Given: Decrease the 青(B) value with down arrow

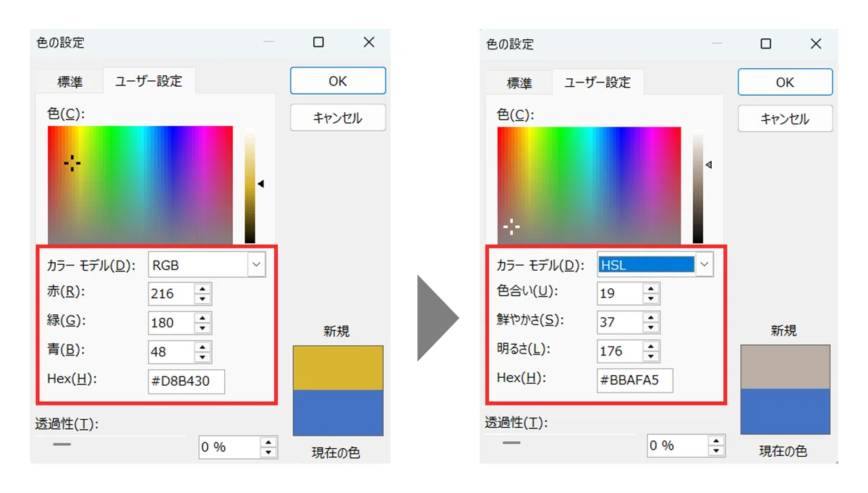Looking at the screenshot, I should [203, 356].
